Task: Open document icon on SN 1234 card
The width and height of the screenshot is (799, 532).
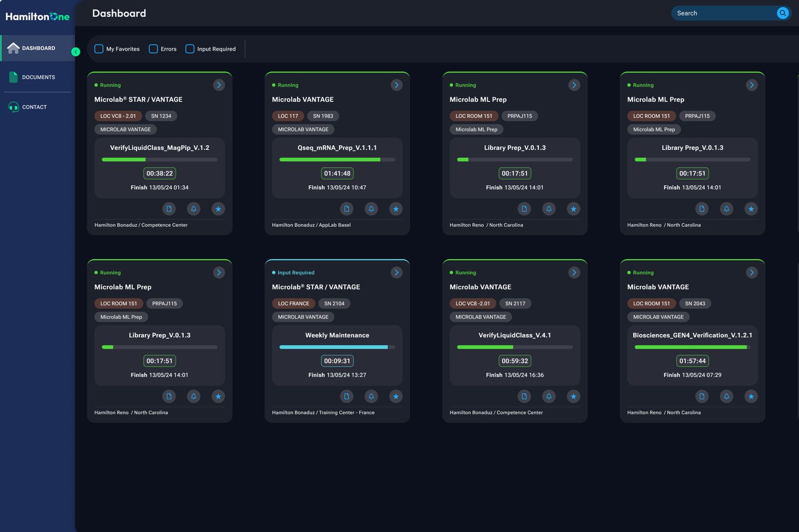Action: click(x=169, y=209)
